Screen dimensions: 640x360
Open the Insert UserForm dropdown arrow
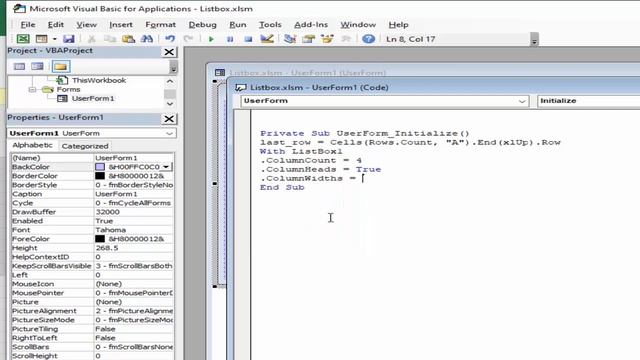(54, 39)
